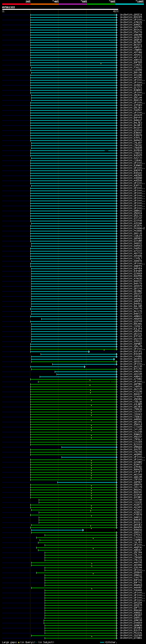This screenshot has height=644, width=146.
Task: Select hit label UniRef100_B3P4R5
Action: pos(131,271)
